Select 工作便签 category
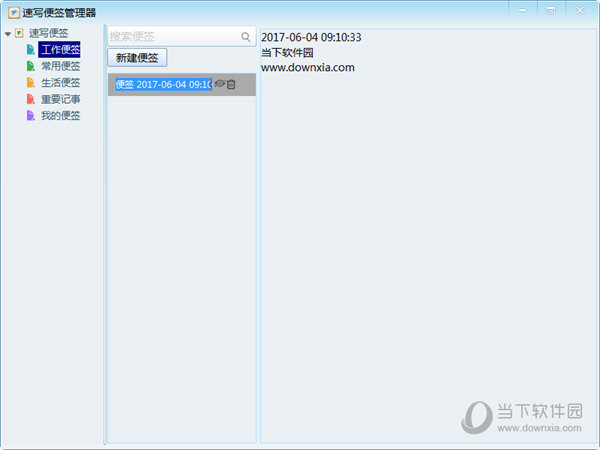 click(59, 49)
